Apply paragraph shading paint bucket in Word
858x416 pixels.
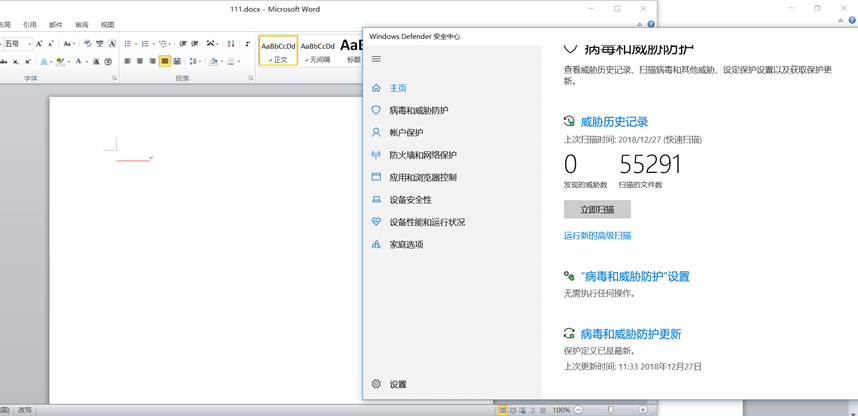(x=214, y=61)
